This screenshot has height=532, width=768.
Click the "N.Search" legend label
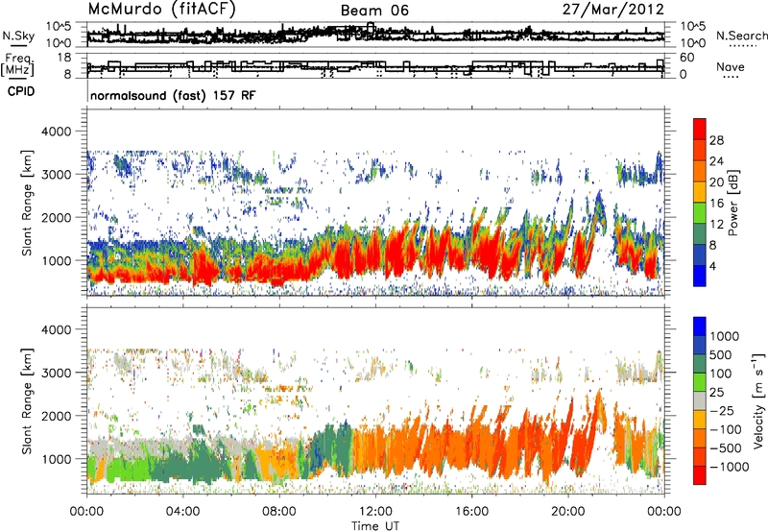point(741,36)
